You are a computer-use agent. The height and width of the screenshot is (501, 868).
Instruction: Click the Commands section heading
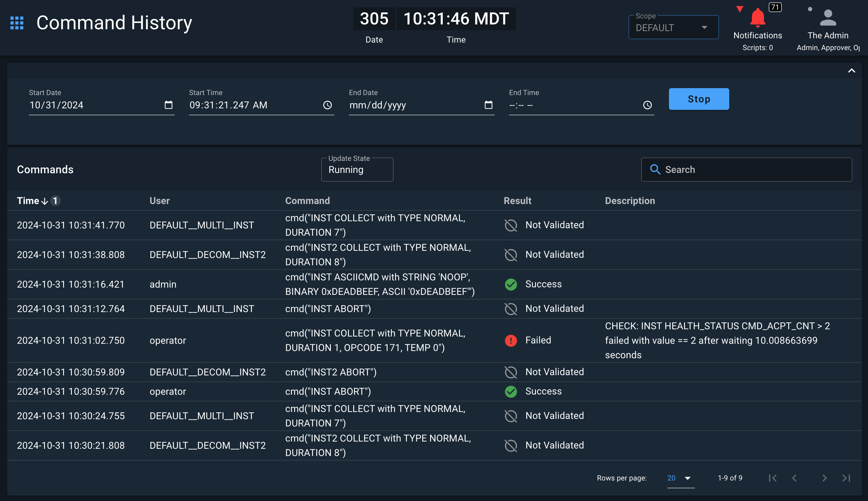(45, 169)
